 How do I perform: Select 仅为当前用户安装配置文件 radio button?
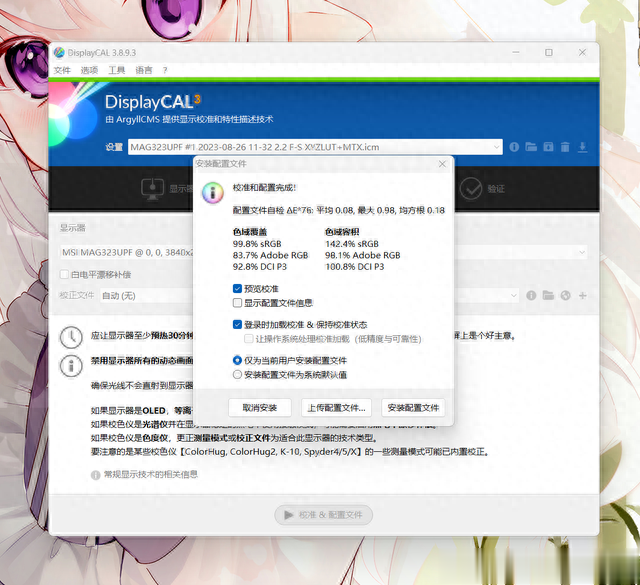(x=237, y=360)
